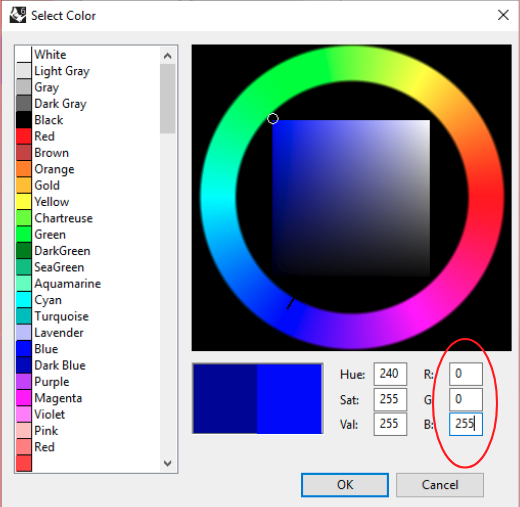The width and height of the screenshot is (520, 507).
Task: Click the Rhino icon in title bar
Action: pyautogui.click(x=18, y=15)
